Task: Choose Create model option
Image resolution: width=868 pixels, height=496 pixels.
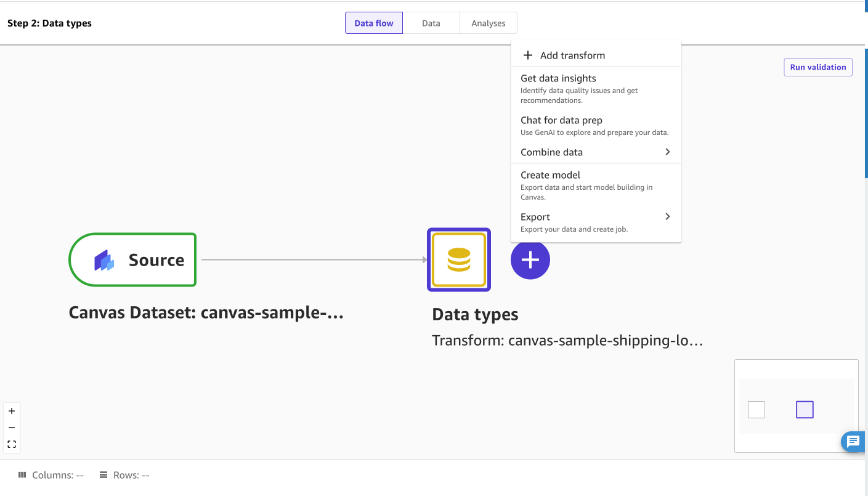Action: click(550, 175)
